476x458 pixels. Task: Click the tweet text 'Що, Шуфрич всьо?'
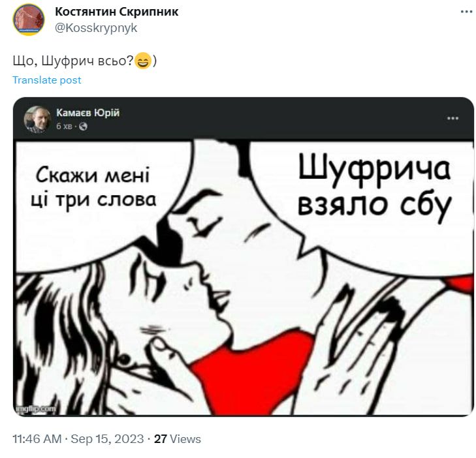click(x=73, y=61)
